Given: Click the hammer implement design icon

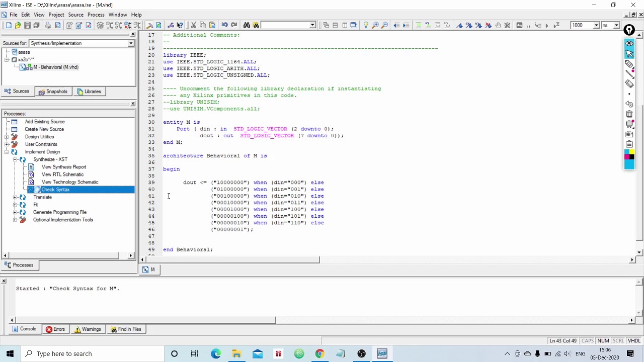Looking at the screenshot, I should coord(149,25).
